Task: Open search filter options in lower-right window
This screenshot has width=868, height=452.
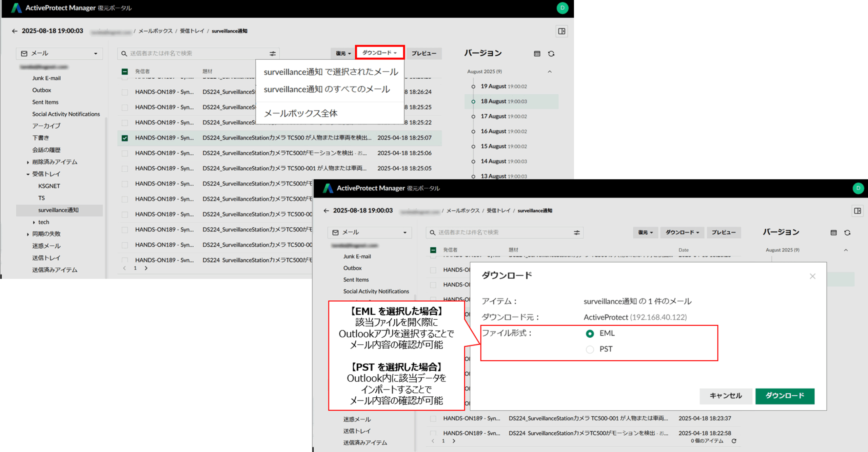Action: tap(577, 232)
